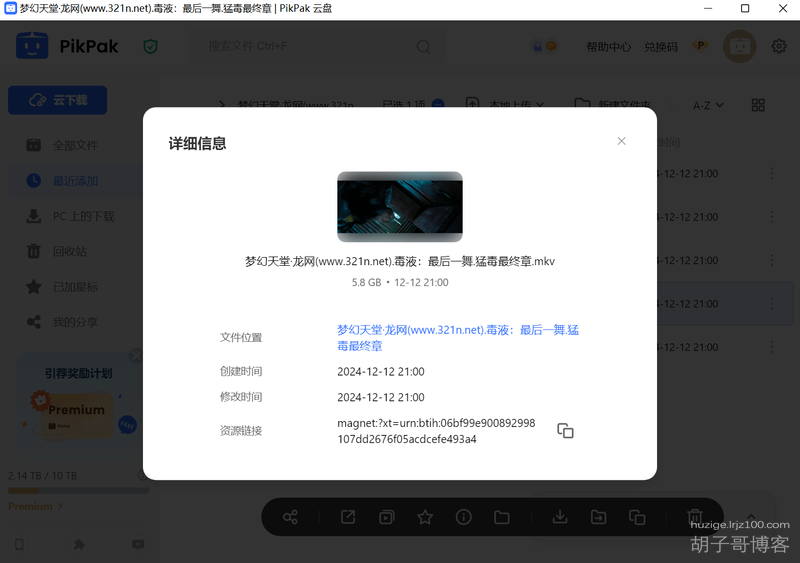Switch to grid view layout

pyautogui.click(x=758, y=105)
